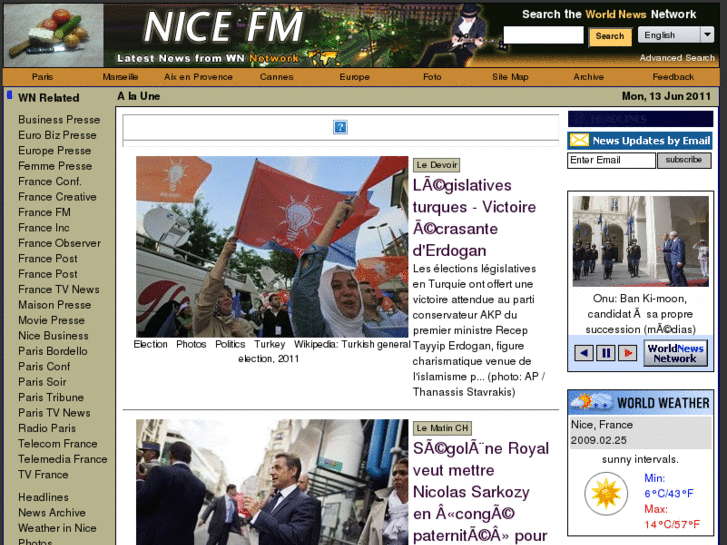
Task: Click the Enter Email field
Action: (x=611, y=160)
